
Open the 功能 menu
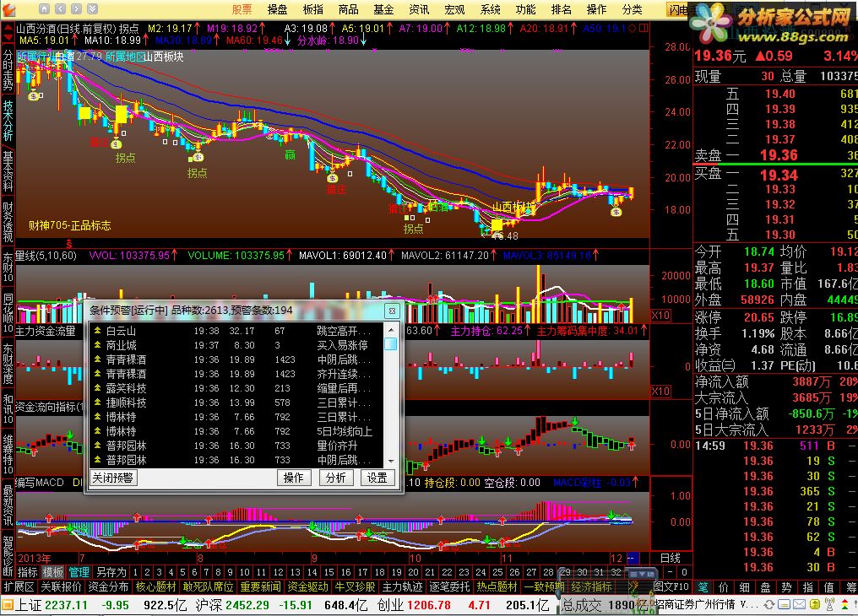[x=526, y=9]
